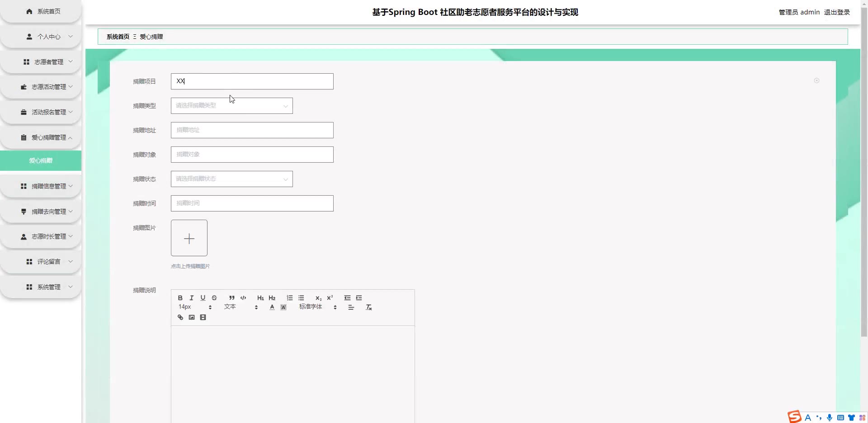Focus the 捐赠对象 input field
Screen dimensions: 868x423
(x=252, y=155)
